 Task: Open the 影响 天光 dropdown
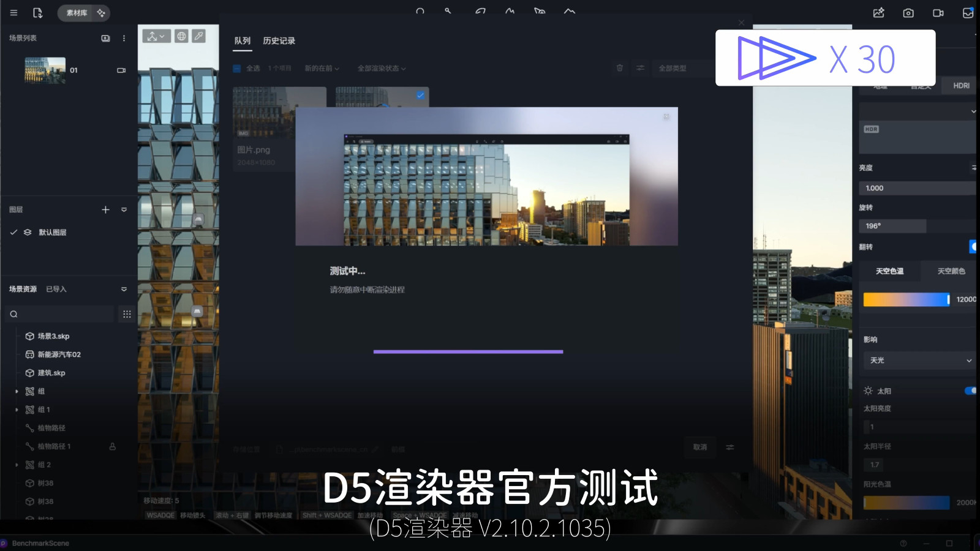(919, 361)
